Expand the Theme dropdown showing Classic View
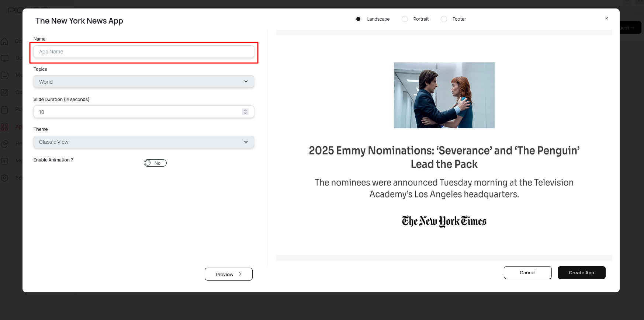Image resolution: width=644 pixels, height=320 pixels. point(143,142)
